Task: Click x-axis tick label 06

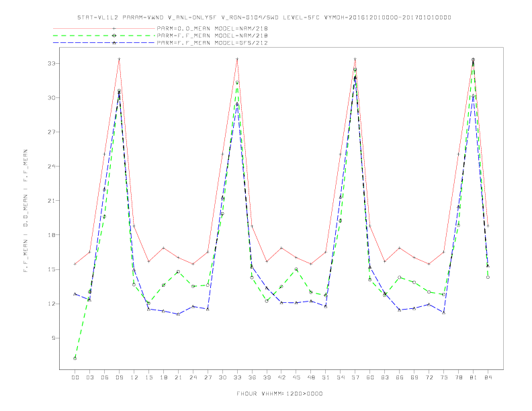Action: tap(105, 377)
